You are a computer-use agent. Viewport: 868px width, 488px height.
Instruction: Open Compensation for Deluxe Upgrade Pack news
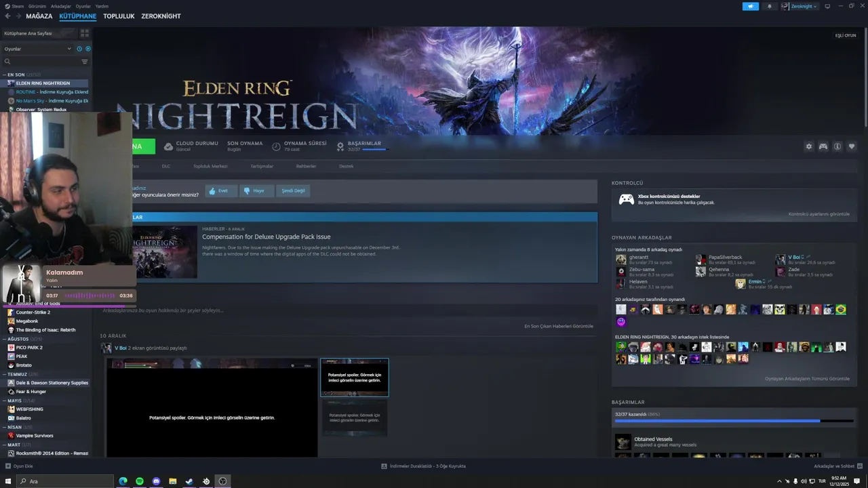[267, 237]
